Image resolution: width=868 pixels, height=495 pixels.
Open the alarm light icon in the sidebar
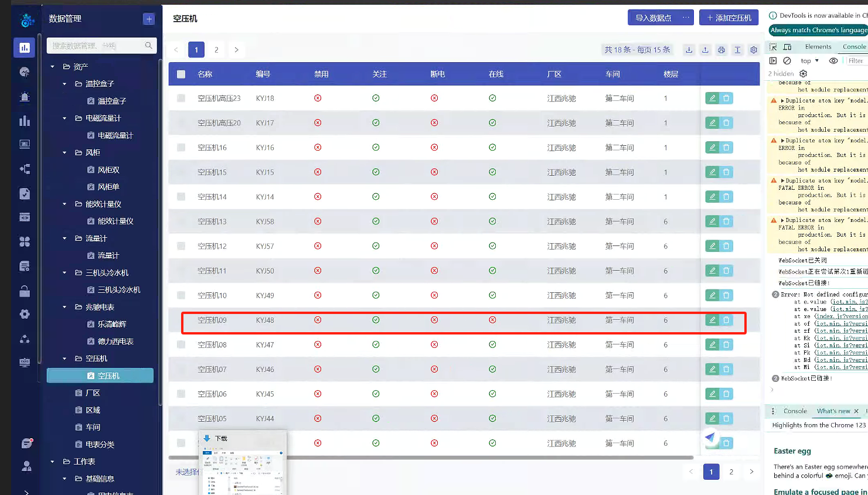click(25, 97)
